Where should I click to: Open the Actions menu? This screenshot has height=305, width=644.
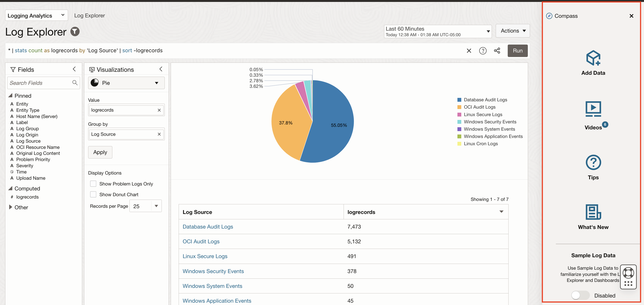(512, 31)
